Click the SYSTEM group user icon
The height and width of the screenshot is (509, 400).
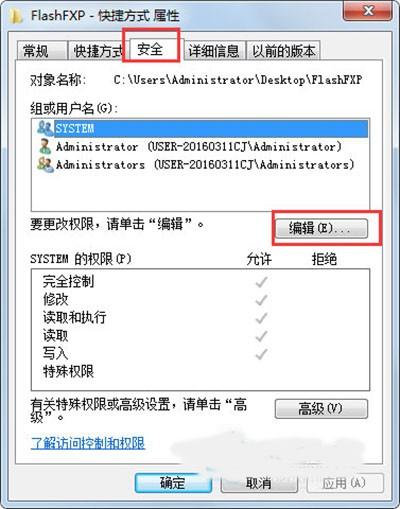pos(45,128)
